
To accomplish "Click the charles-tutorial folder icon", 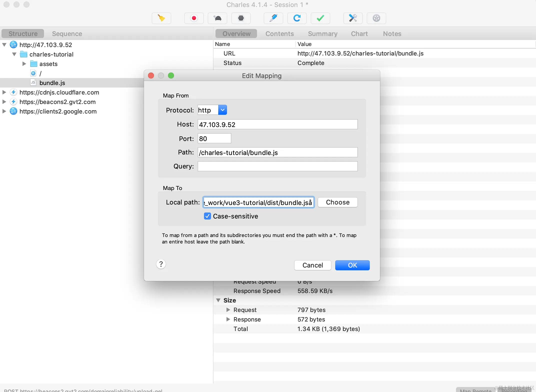I will click(x=23, y=54).
